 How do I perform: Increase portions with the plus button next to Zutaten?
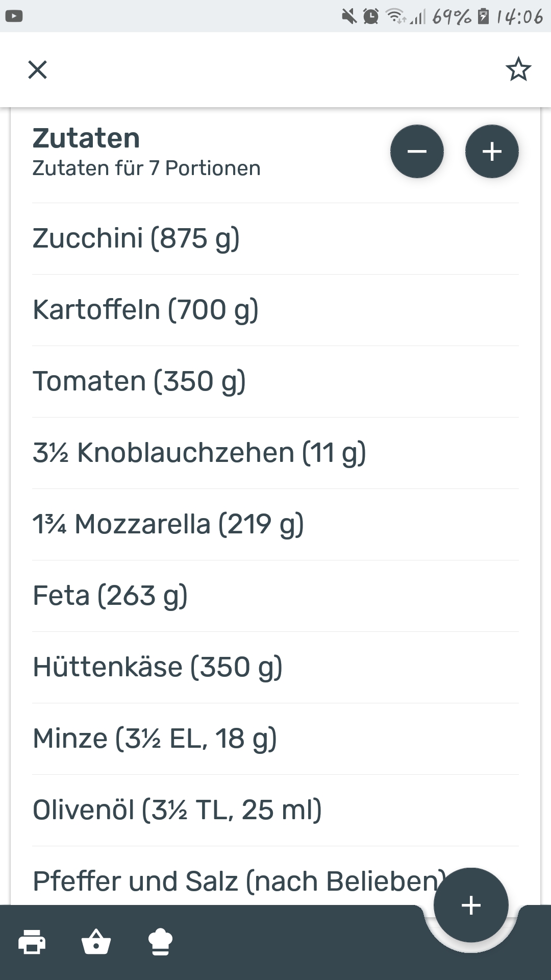coord(492,152)
